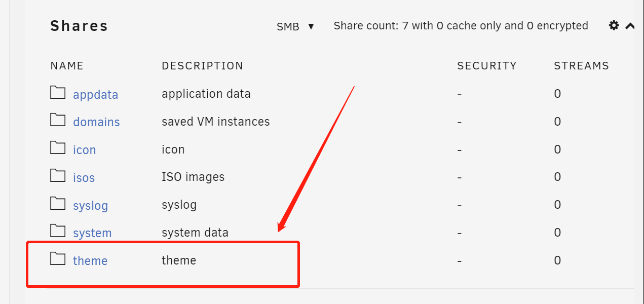The width and height of the screenshot is (644, 304).
Task: Click the syslog folder icon
Action: pyautogui.click(x=58, y=204)
